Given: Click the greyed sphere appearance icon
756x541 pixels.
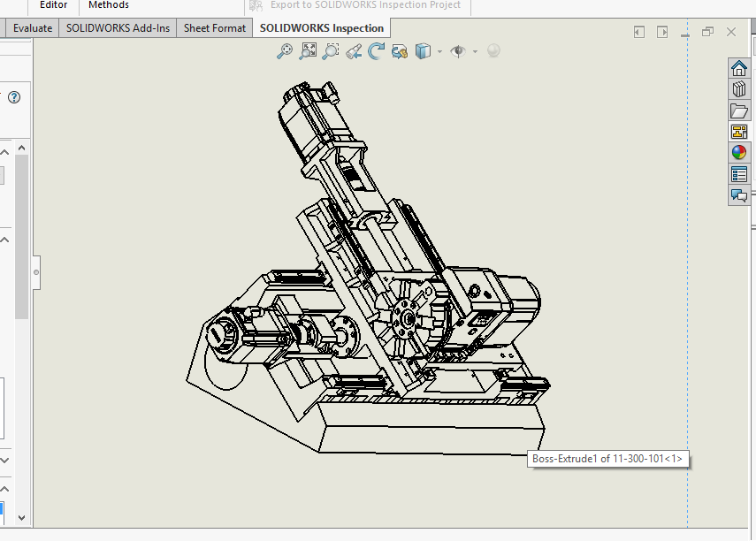Looking at the screenshot, I should point(493,50).
